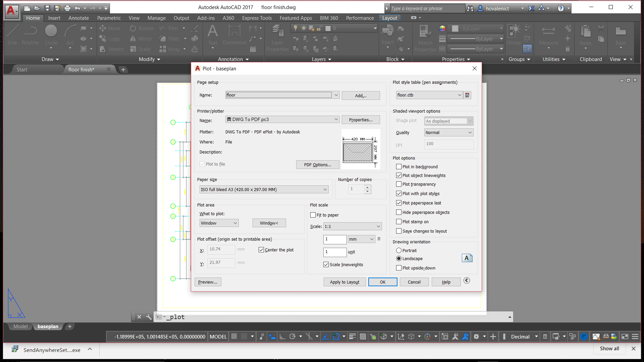Open Layer Properties manager
The width and height of the screenshot is (644, 362).
(277, 37)
